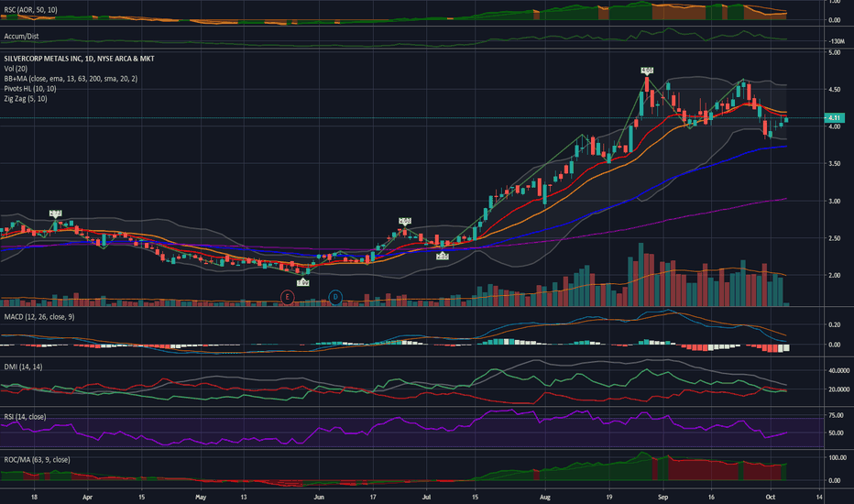Click the current price tag 4.11
Image resolution: width=854 pixels, height=504 pixels.
coord(835,117)
